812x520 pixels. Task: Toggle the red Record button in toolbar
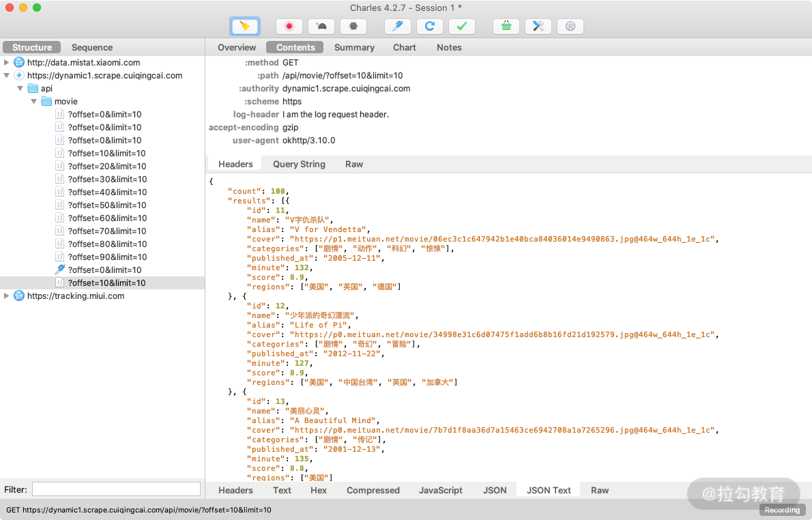pyautogui.click(x=289, y=27)
